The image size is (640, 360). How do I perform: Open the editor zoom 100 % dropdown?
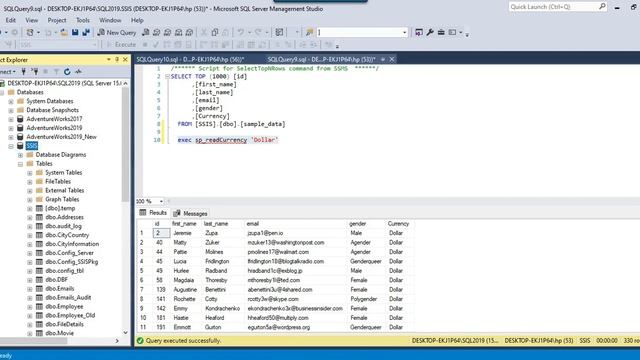click(x=161, y=201)
